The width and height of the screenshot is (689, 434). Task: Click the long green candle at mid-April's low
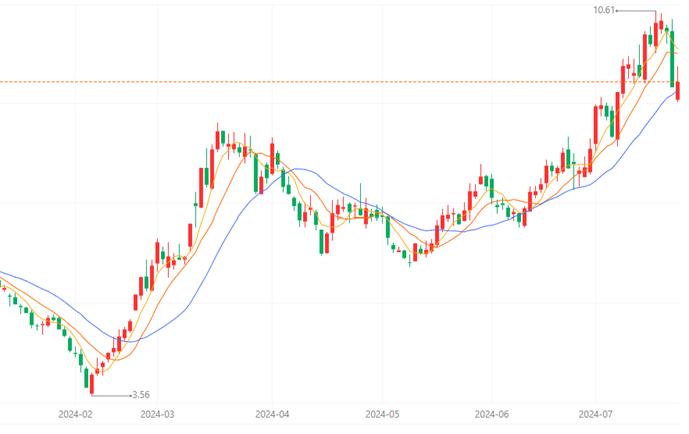click(x=321, y=242)
